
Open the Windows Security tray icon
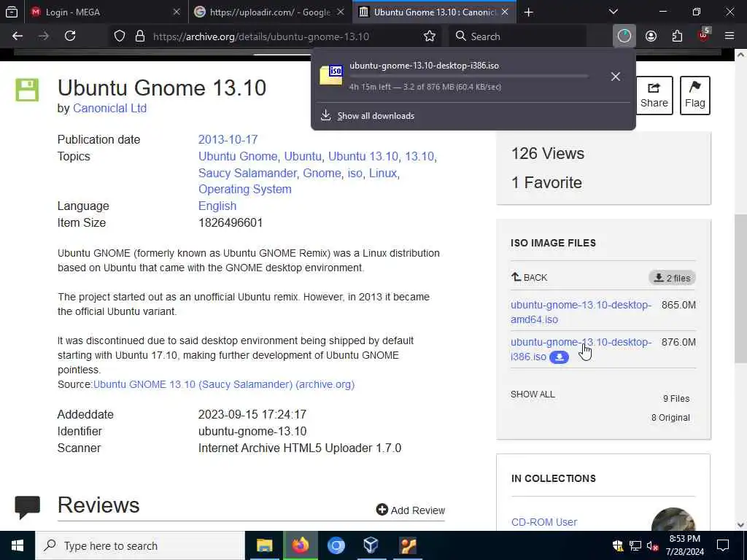pyautogui.click(x=618, y=545)
